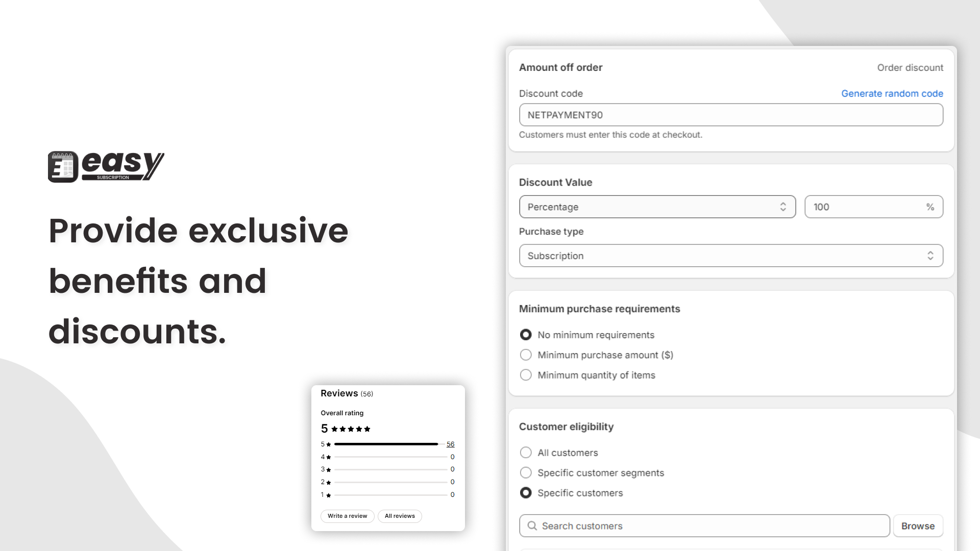Click the Overall rating 5 stars icon
This screenshot has height=551, width=980.
[351, 429]
